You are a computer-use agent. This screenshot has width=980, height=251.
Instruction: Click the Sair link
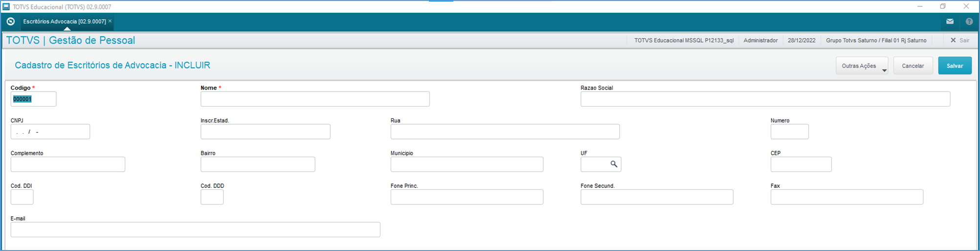click(964, 41)
